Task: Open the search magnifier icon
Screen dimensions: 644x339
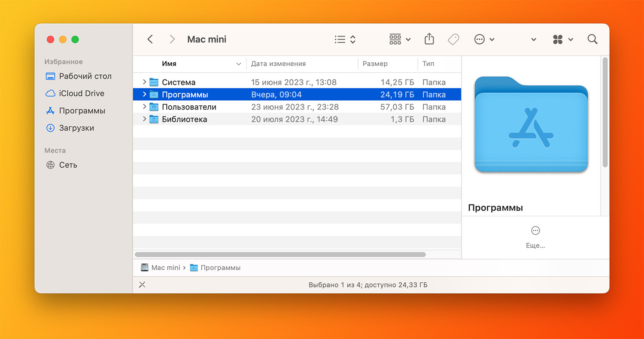Action: coord(592,39)
